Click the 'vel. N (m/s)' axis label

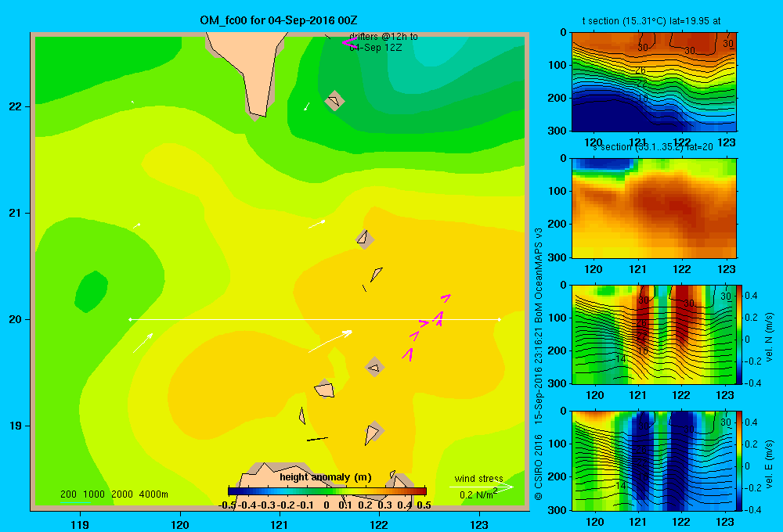point(769,337)
